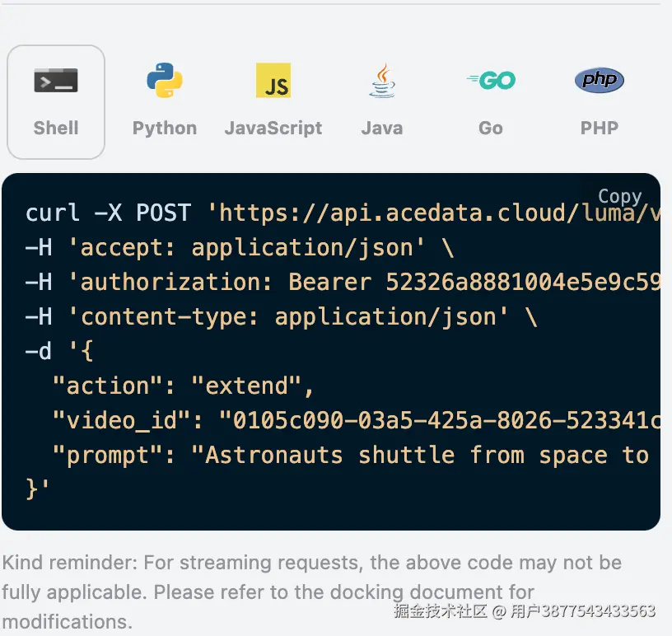The width and height of the screenshot is (672, 636).
Task: Click the "action": "extend" line
Action: 183,386
